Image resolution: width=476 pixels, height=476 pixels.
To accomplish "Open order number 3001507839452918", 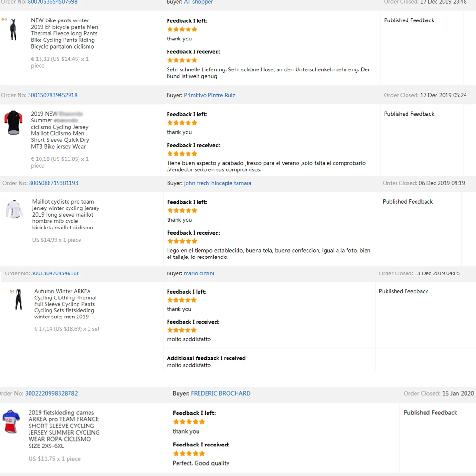I will coord(52,95).
